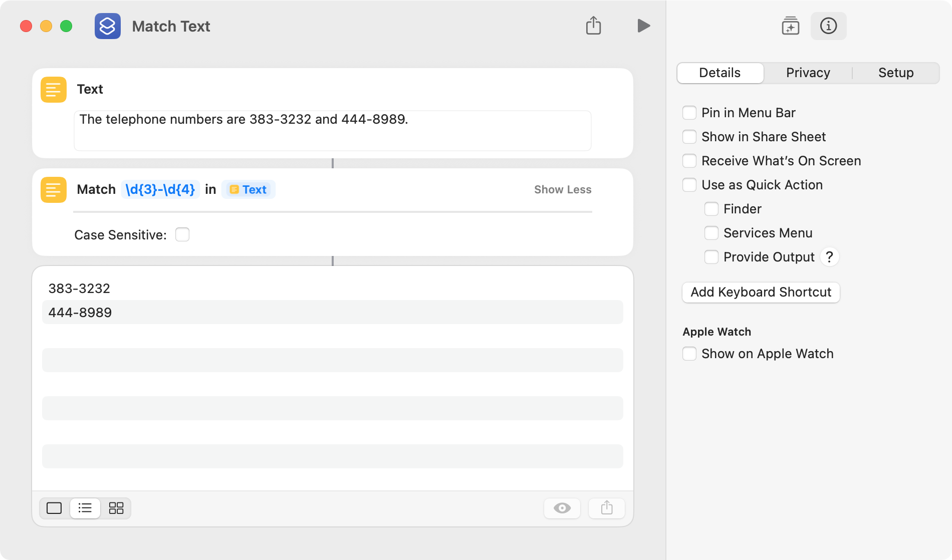Switch to the Privacy tab

tap(808, 73)
